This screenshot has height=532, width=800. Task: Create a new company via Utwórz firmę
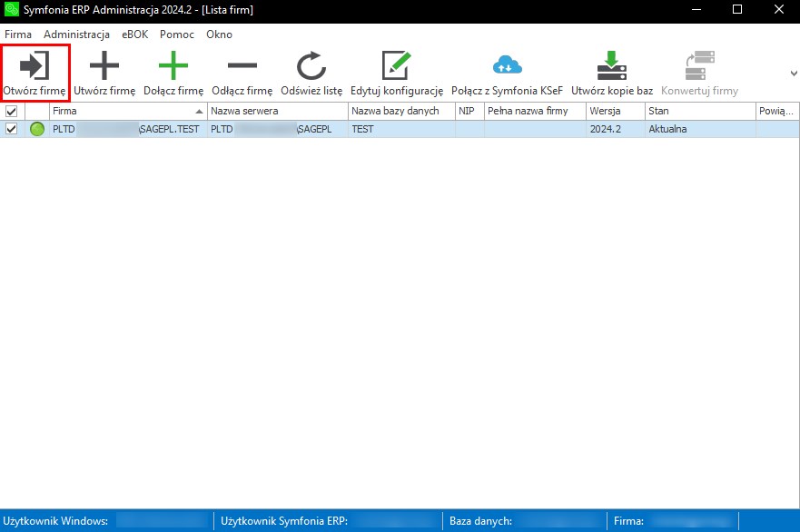click(x=104, y=73)
